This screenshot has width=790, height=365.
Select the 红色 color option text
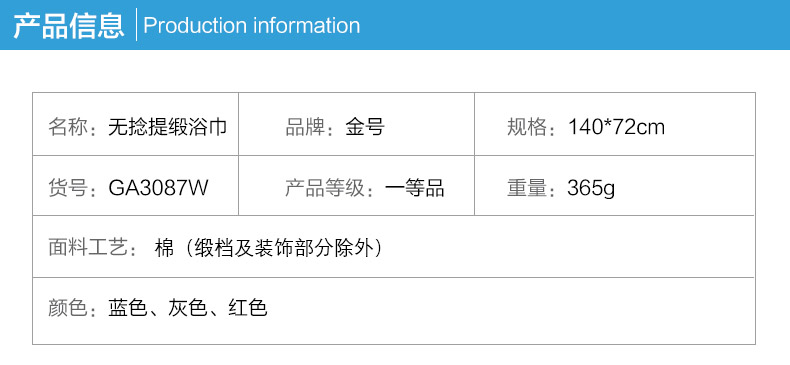[x=247, y=308]
